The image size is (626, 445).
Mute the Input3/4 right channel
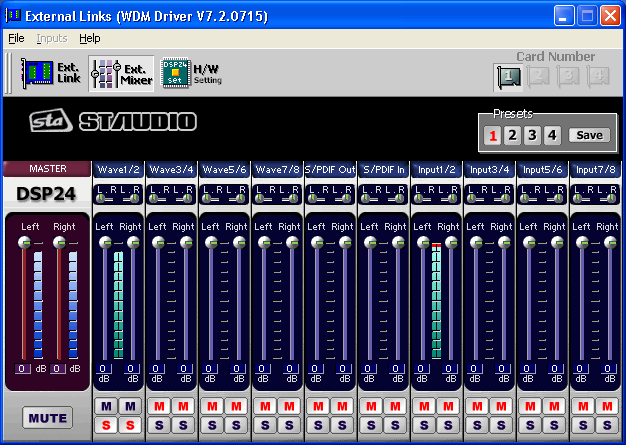pyautogui.click(x=501, y=406)
